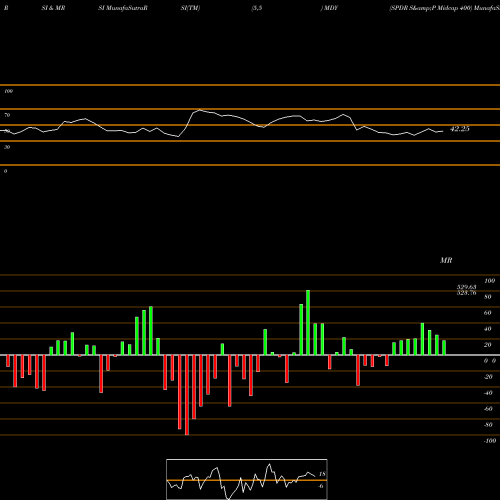Click the RSI axis label 30

[x=7, y=147]
